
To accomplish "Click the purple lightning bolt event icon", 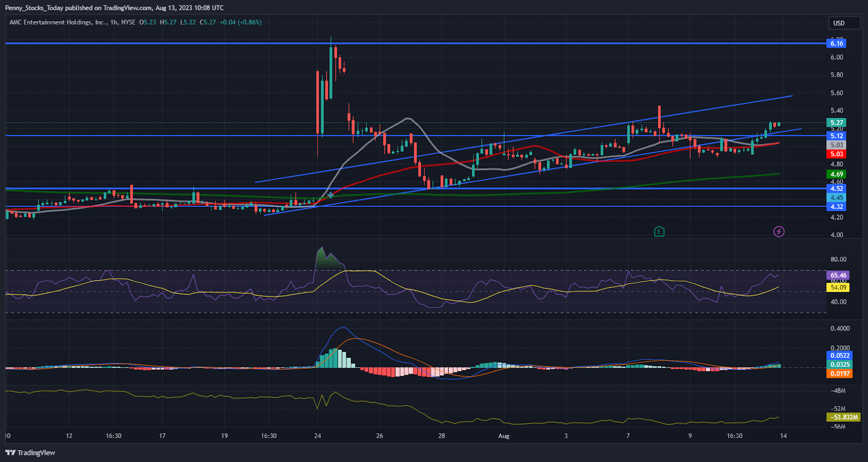I will [x=779, y=232].
